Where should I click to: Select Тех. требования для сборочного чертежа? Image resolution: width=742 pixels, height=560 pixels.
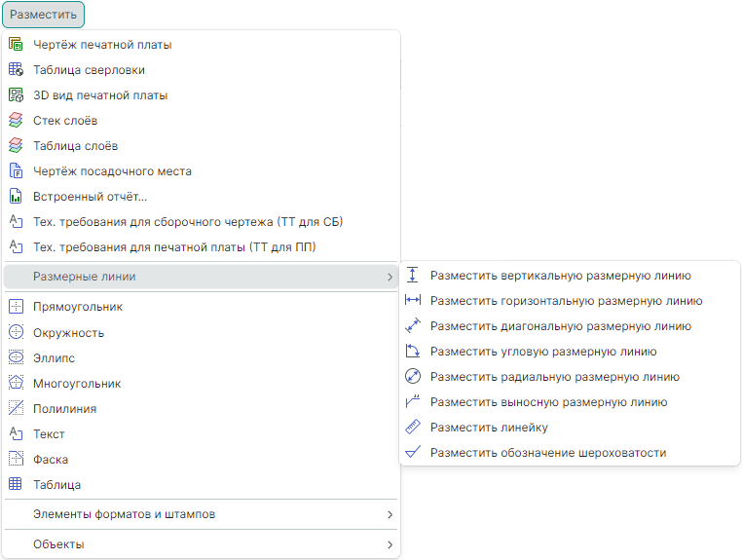[x=187, y=222]
